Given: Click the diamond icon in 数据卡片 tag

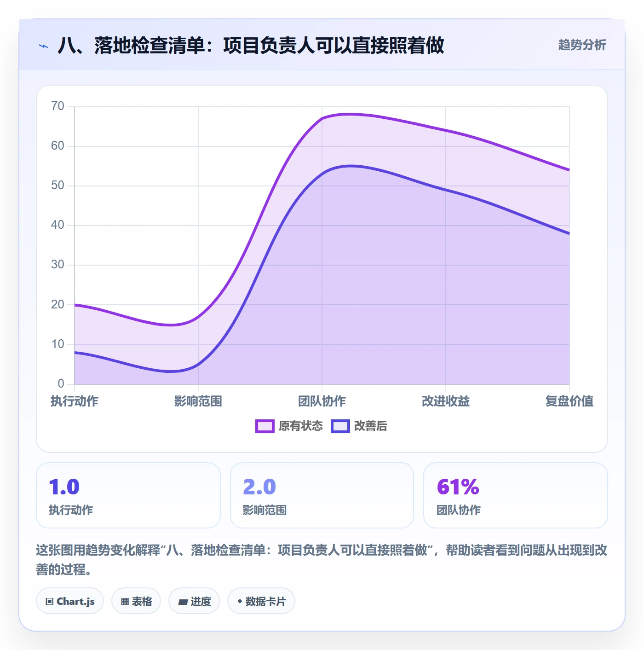Looking at the screenshot, I should coord(240,601).
